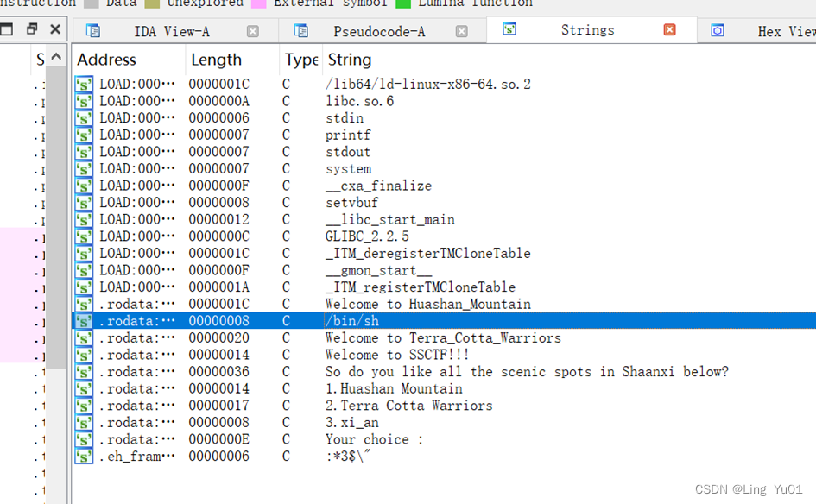Select the 'setvbuf' string entry

coord(352,203)
